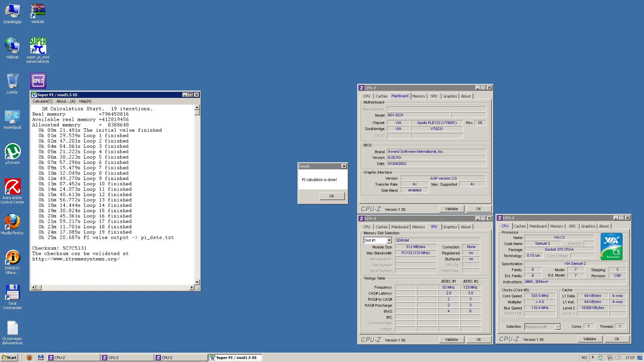Click the taskbar clock 17:07

coord(630,358)
